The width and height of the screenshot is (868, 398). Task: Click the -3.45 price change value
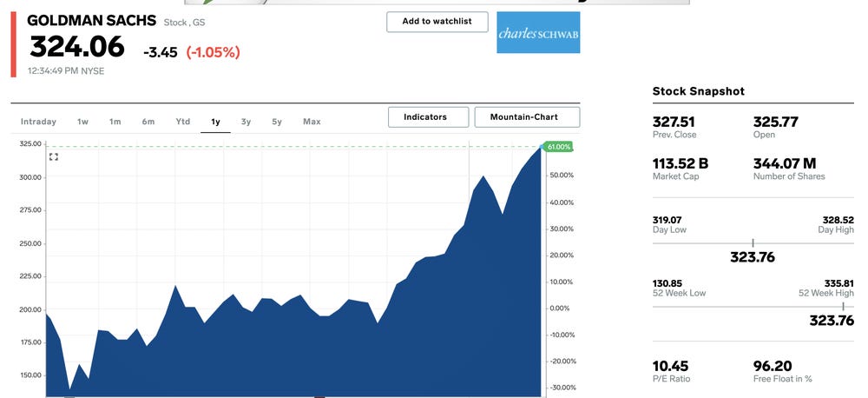coord(160,52)
